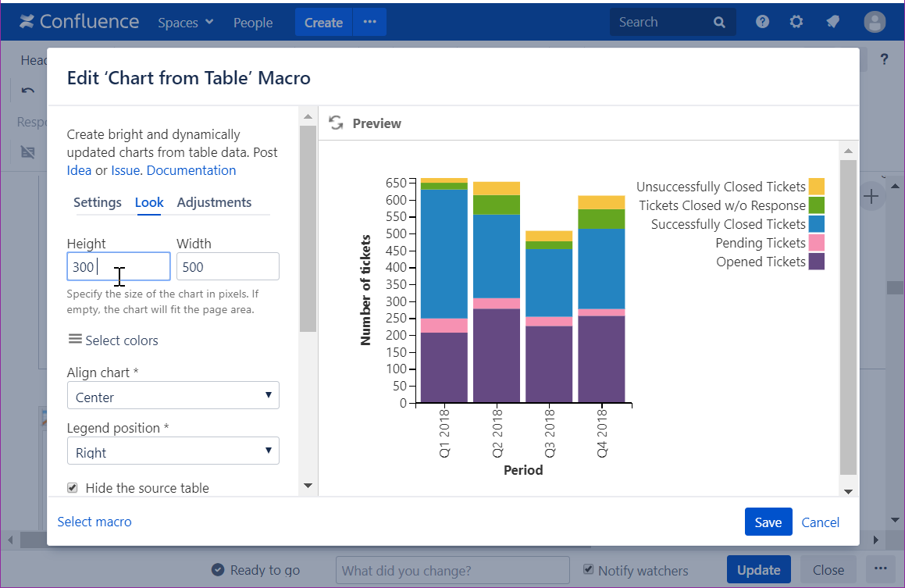Open the help question mark icon
The width and height of the screenshot is (905, 588).
pyautogui.click(x=762, y=22)
